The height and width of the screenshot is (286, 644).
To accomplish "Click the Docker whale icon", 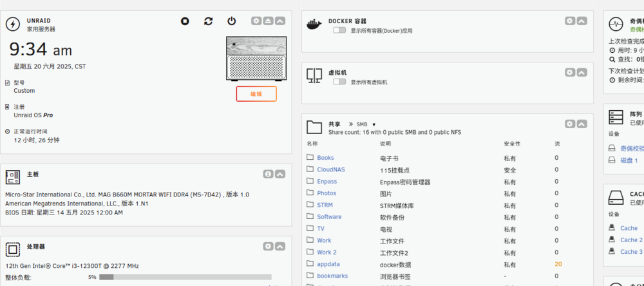I will point(314,24).
